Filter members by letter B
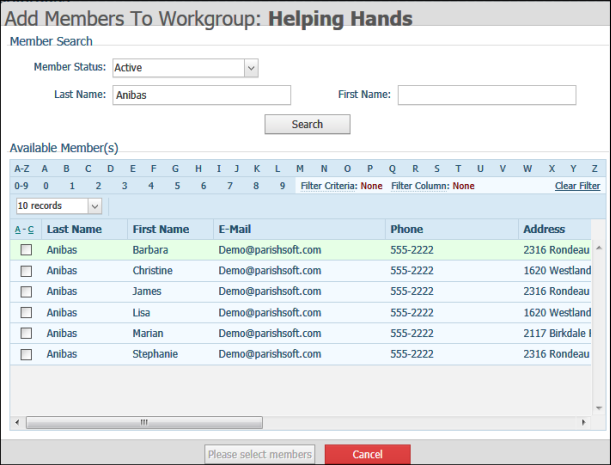Image resolution: width=611 pixels, height=465 pixels. 67,169
